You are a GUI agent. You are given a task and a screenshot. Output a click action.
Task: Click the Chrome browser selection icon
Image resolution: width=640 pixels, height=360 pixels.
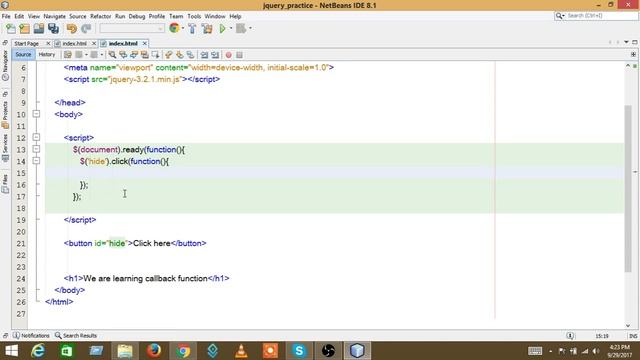174,28
